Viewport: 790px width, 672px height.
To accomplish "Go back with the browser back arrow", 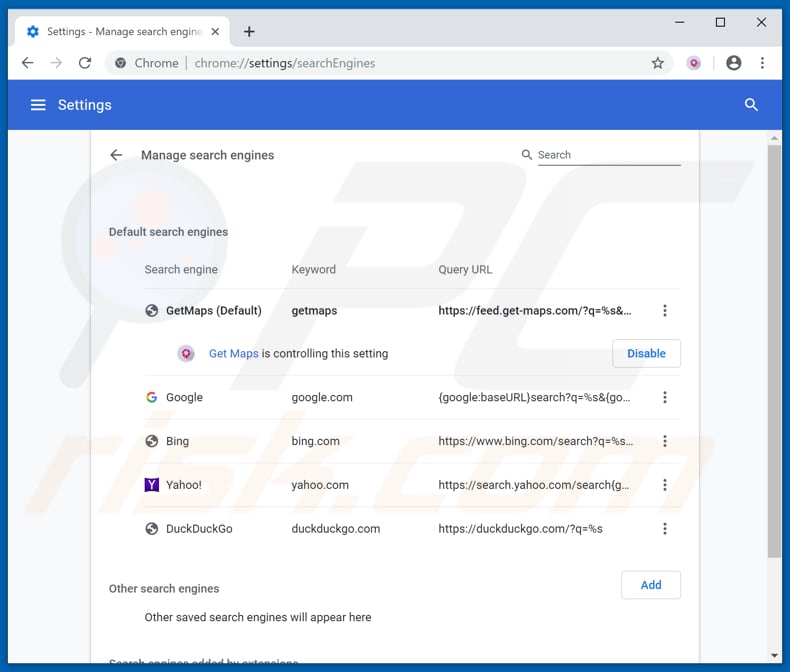I will pos(28,63).
